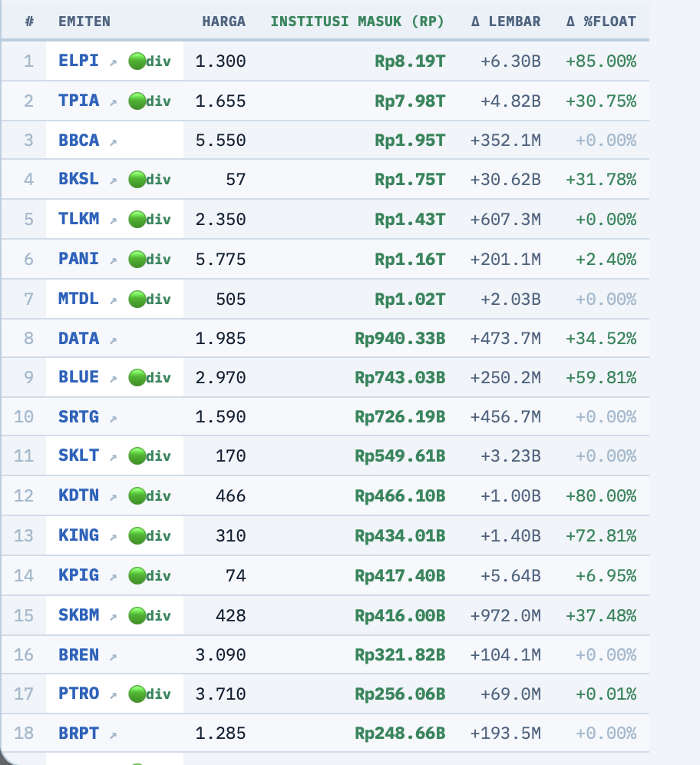This screenshot has width=700, height=765.
Task: Open the BRPT ticker link
Action: tap(78, 734)
